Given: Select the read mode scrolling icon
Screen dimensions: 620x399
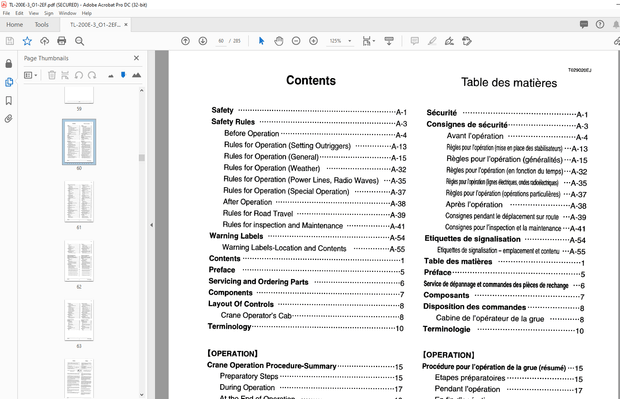Looking at the screenshot, I should (x=389, y=41).
